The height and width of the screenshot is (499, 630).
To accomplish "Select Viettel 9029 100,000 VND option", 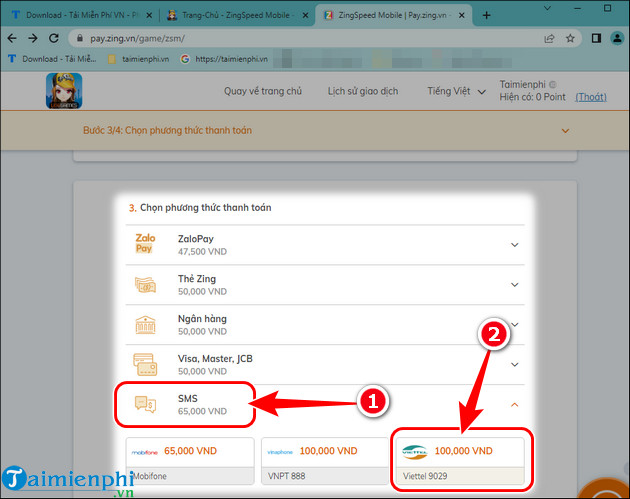I will pos(460,461).
